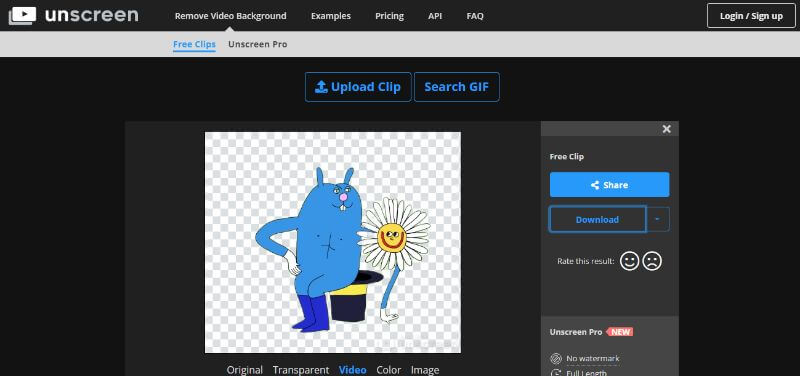The image size is (800, 376).
Task: Click the No watermark icon
Action: coord(556,359)
